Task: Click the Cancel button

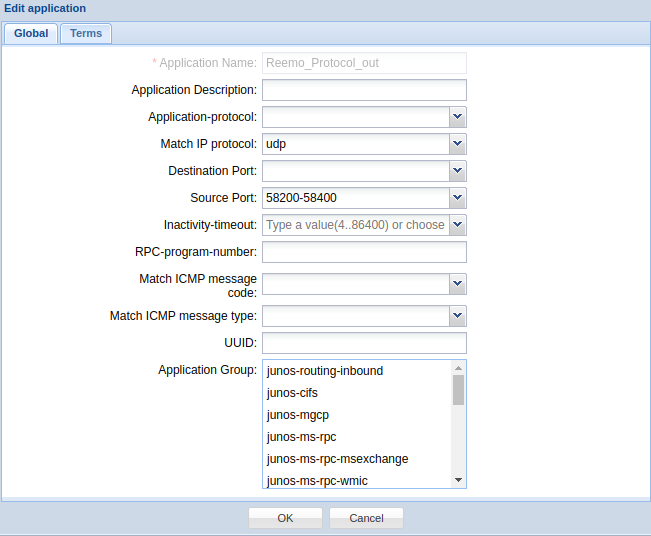Action: click(x=366, y=518)
